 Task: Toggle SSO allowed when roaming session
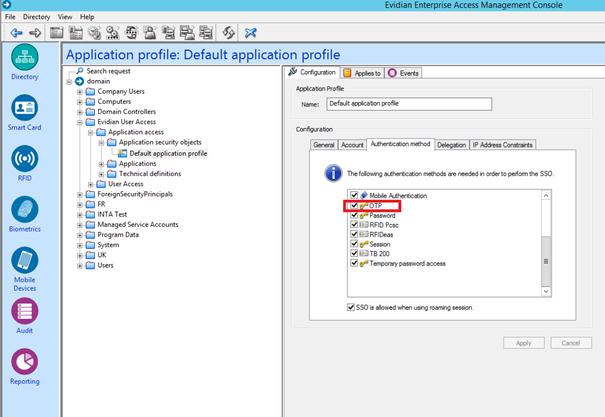(351, 307)
